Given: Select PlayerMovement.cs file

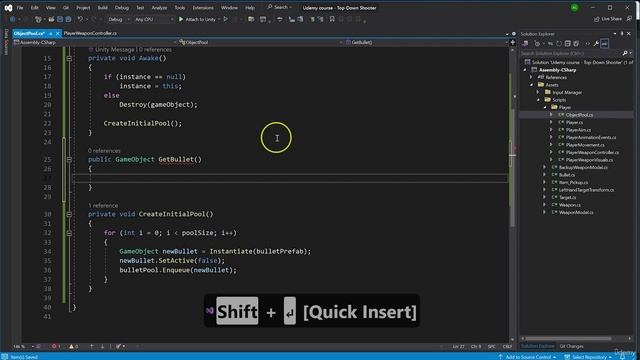Looking at the screenshot, I should 585,145.
